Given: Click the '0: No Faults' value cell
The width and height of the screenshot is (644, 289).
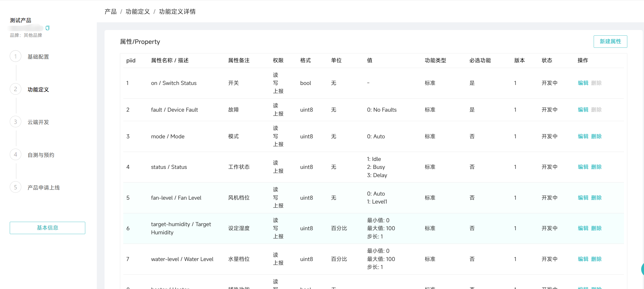Looking at the screenshot, I should [x=382, y=110].
